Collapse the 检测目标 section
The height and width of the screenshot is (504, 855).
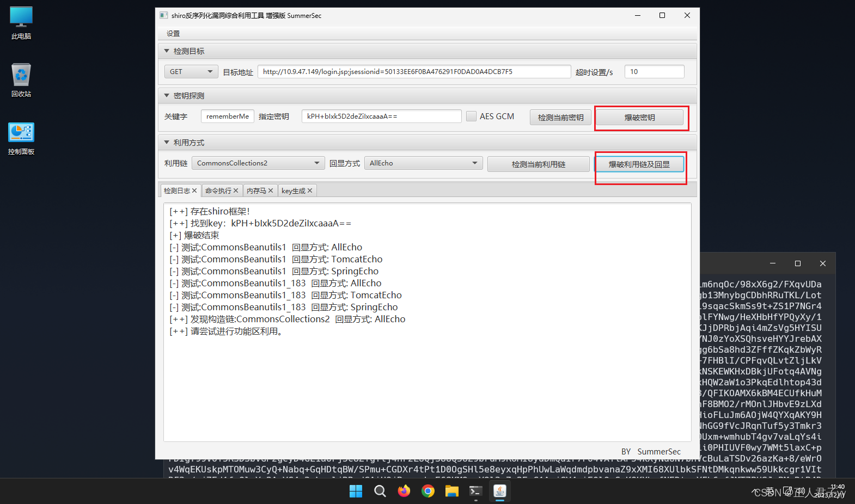167,51
